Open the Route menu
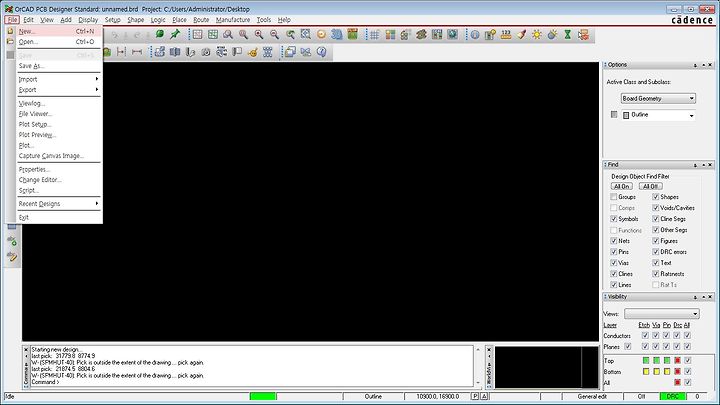The image size is (720, 405). [x=201, y=20]
